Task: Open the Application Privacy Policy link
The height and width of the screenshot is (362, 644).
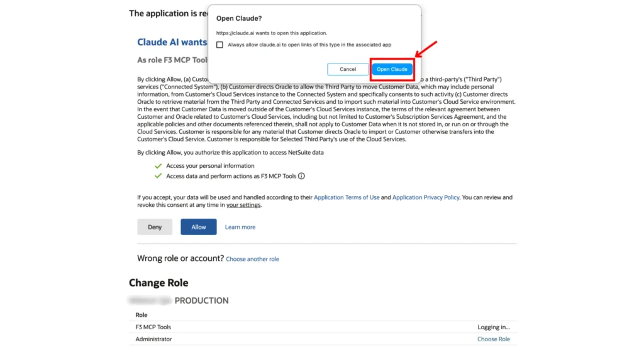Action: pyautogui.click(x=426, y=197)
